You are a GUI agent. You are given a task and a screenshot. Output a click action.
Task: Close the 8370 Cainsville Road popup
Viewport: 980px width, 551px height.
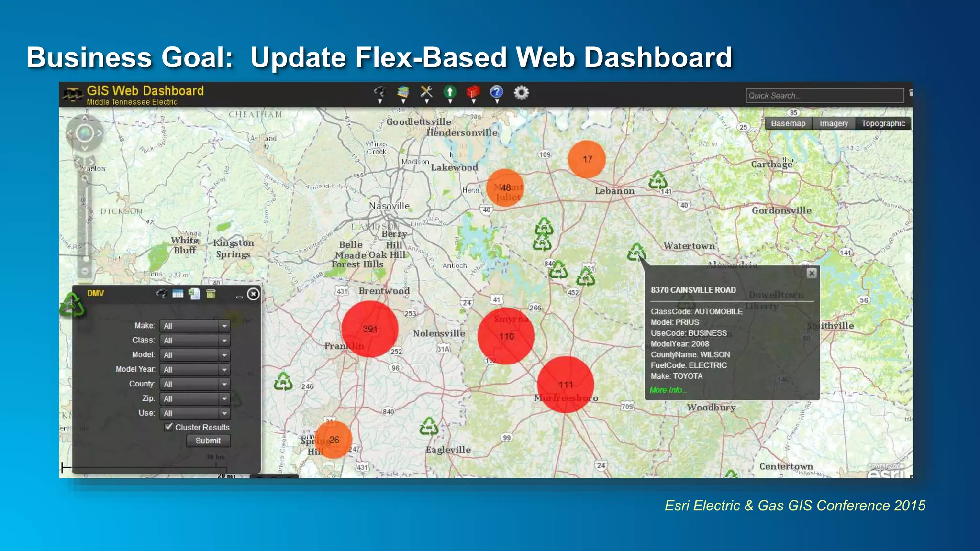(812, 273)
